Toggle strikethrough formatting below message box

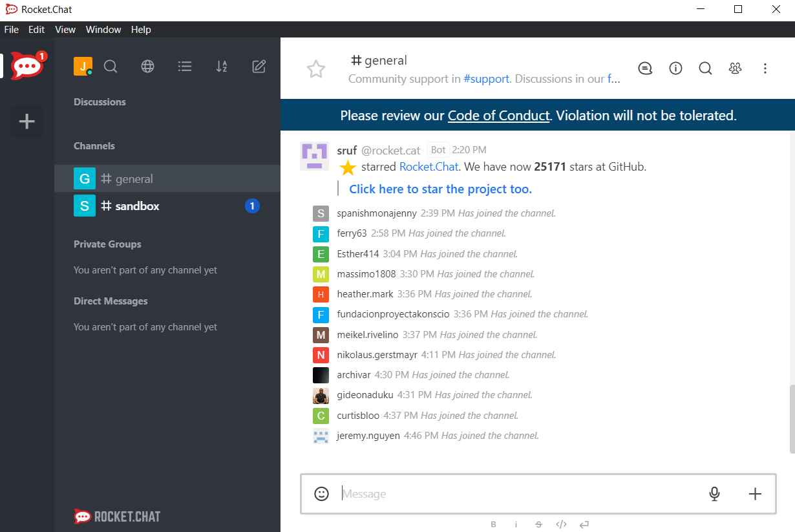(538, 524)
